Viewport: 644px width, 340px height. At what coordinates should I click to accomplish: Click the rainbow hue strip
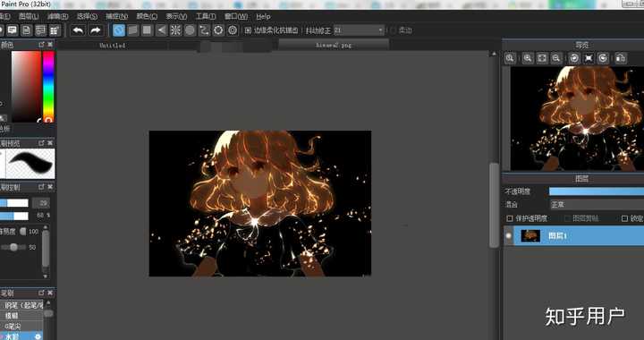[x=48, y=86]
